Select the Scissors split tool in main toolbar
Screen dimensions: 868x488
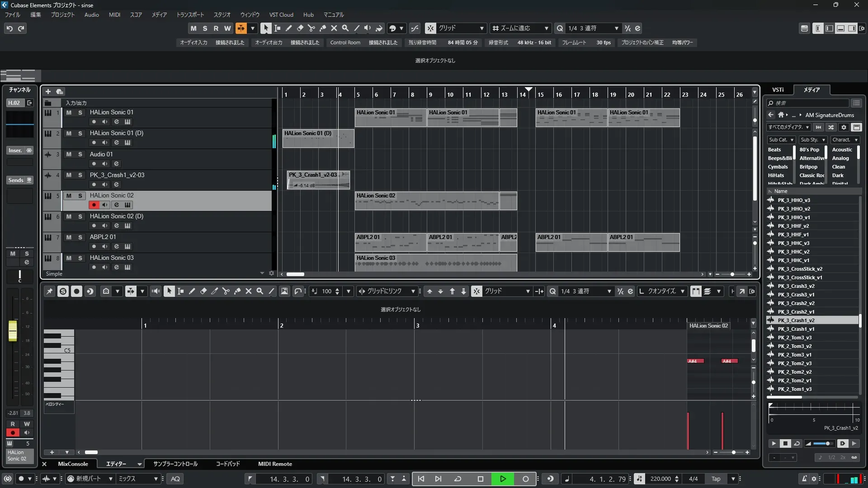311,28
